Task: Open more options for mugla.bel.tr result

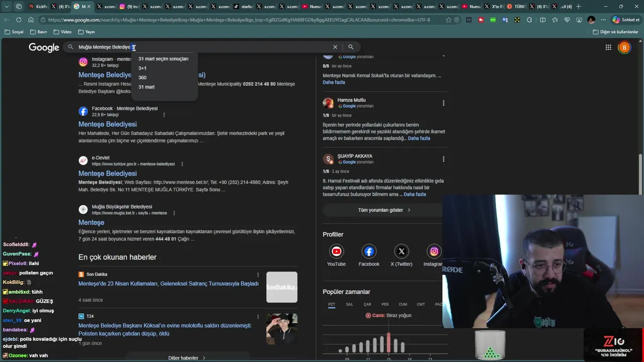Action: coord(174,213)
